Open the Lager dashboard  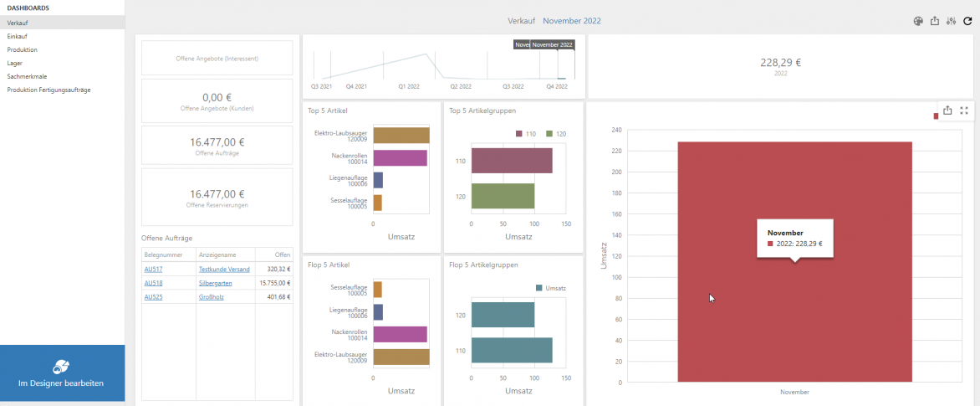63,63
